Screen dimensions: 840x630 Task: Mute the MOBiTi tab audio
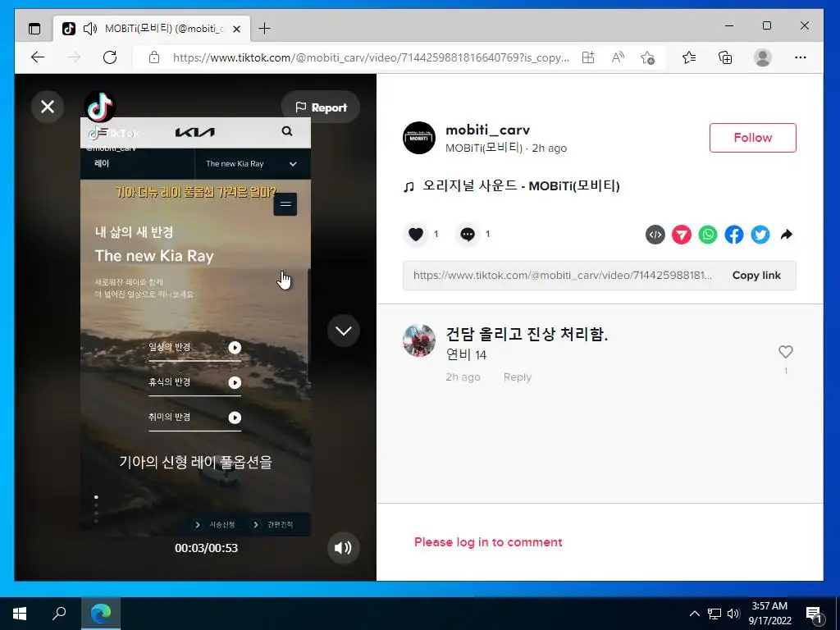90,29
